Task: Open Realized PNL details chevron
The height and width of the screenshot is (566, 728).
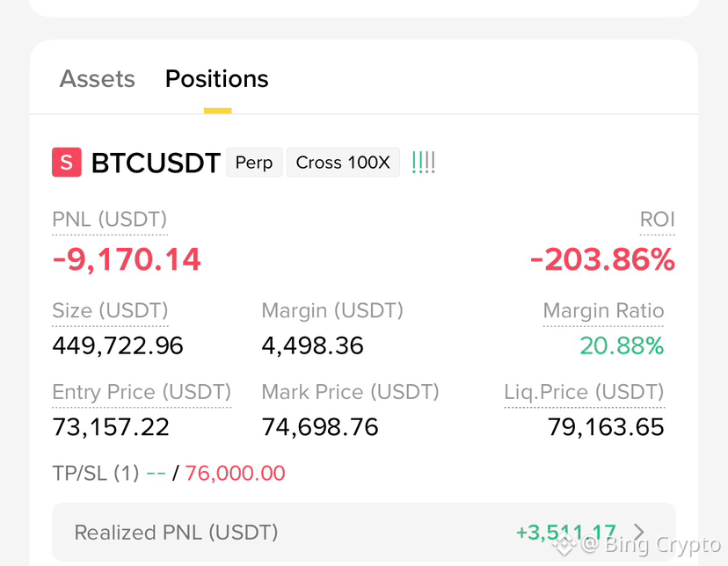Action: pyautogui.click(x=639, y=532)
